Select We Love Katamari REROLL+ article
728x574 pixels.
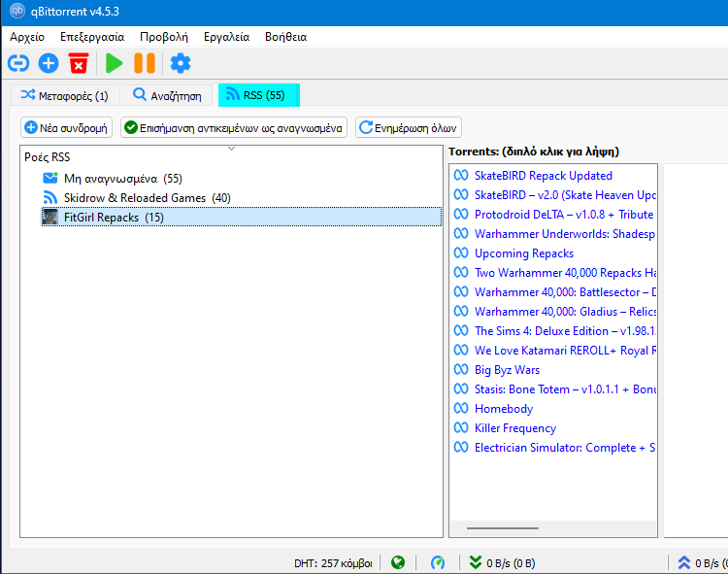[x=553, y=351]
